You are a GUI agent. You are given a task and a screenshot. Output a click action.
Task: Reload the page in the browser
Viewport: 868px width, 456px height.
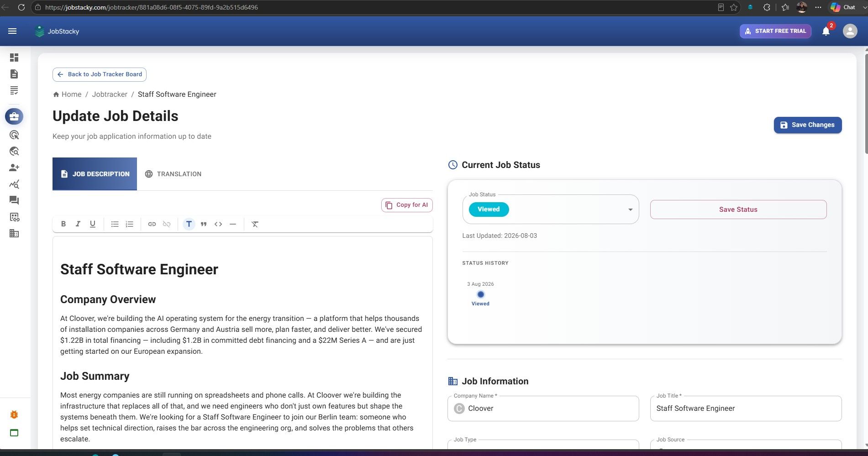(21, 7)
